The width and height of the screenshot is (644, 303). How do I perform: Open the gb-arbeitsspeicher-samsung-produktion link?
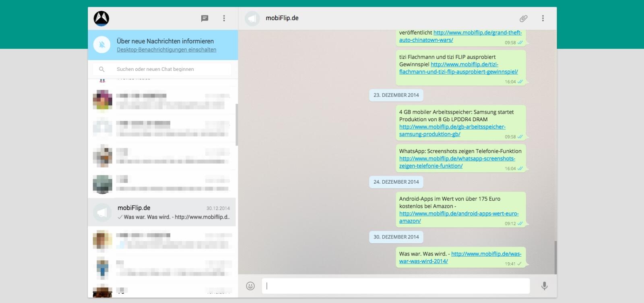point(452,131)
